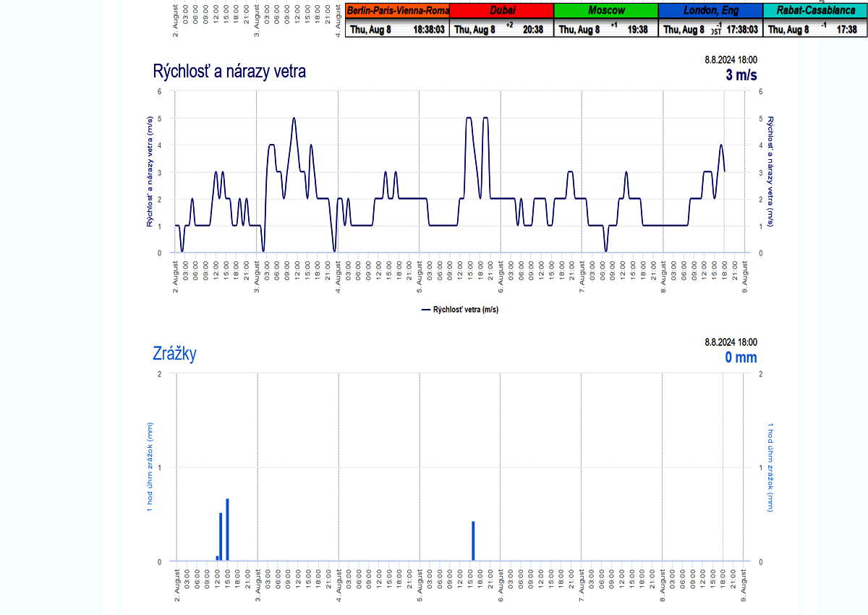Image resolution: width=868 pixels, height=615 pixels.
Task: Click the tallest rain bar on 2 August
Action: [x=227, y=529]
